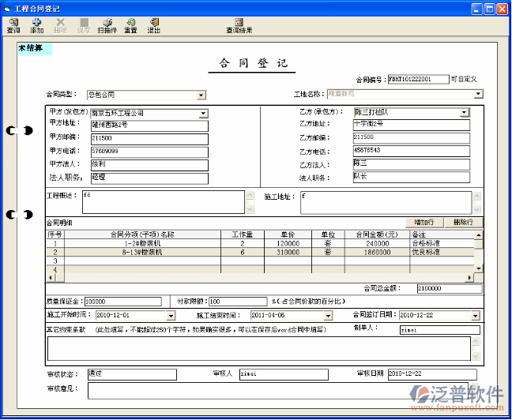
Task: Click the 扫描件 (Scanned file) toolbar icon
Action: 107,25
